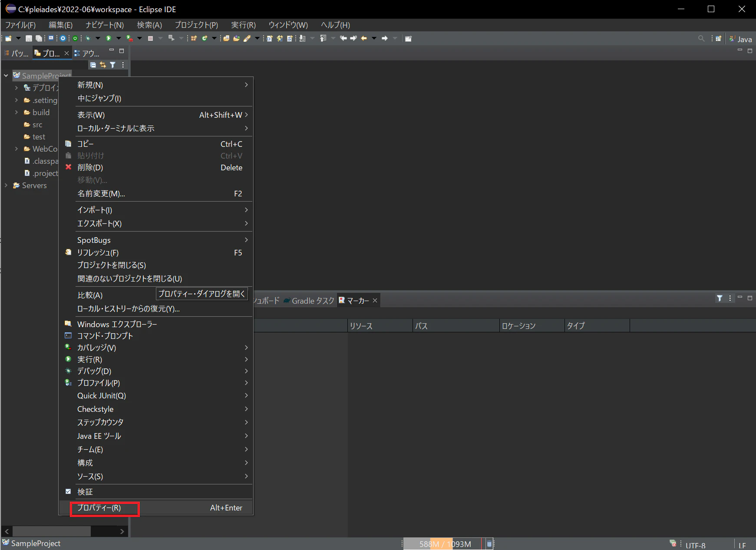Close the マーカー tab

tap(375, 301)
